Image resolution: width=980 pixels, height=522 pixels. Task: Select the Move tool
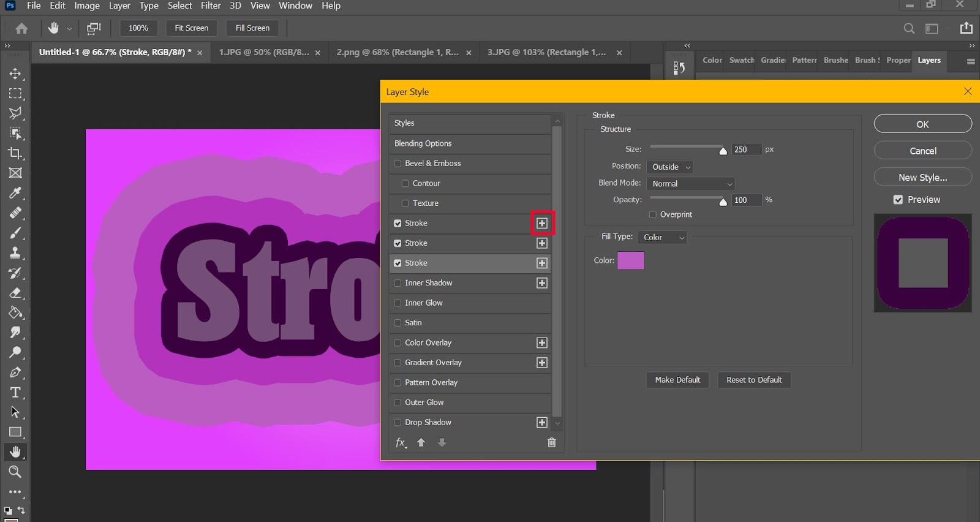[x=15, y=74]
